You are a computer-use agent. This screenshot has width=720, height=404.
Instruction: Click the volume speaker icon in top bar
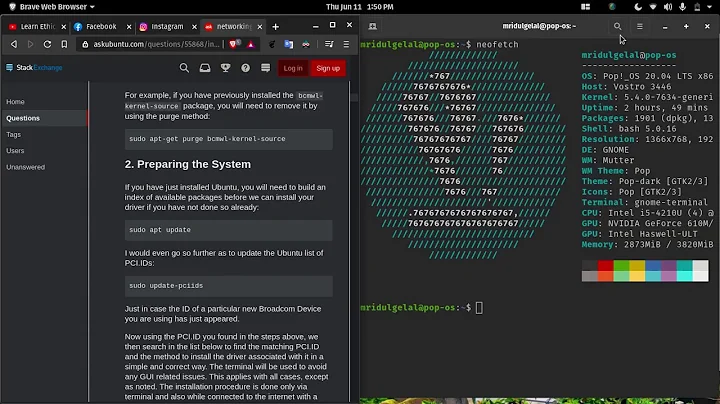668,7
